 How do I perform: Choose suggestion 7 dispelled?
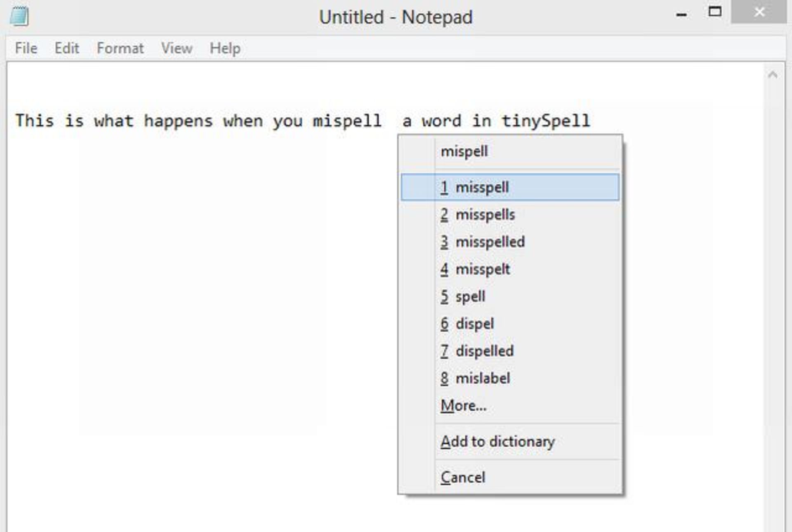click(485, 351)
